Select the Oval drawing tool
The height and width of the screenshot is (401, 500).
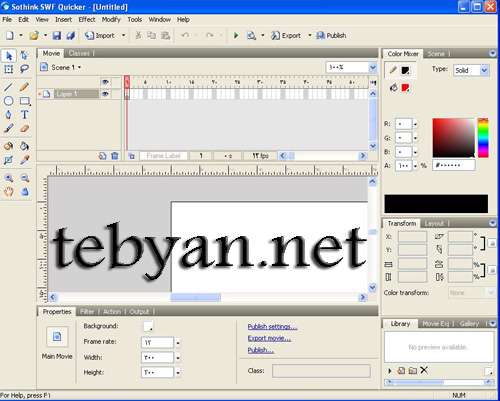click(9, 101)
